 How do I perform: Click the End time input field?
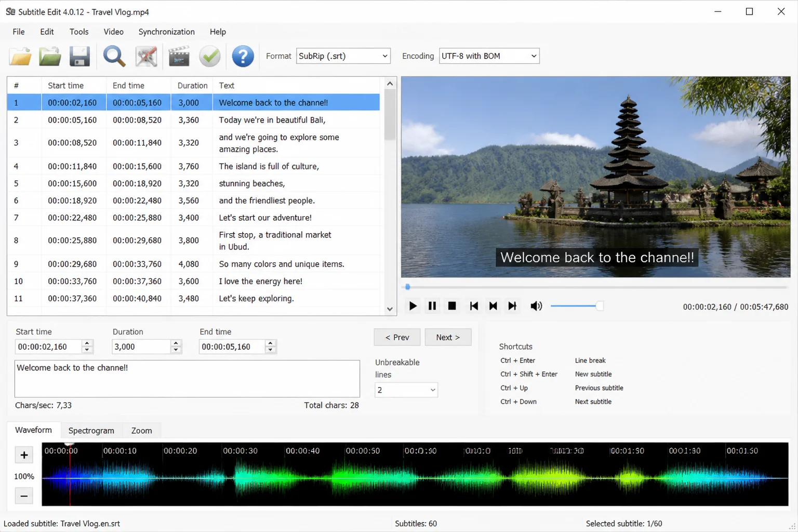click(x=232, y=347)
